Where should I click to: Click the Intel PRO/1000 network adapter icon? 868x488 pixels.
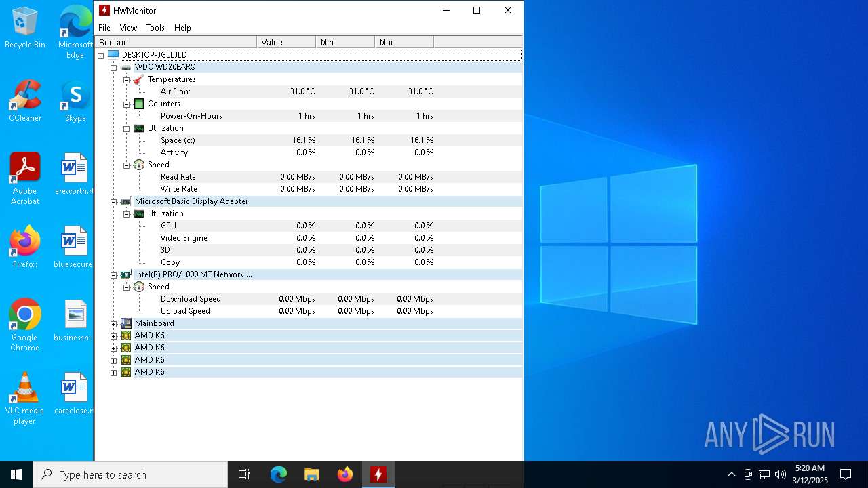(x=126, y=274)
